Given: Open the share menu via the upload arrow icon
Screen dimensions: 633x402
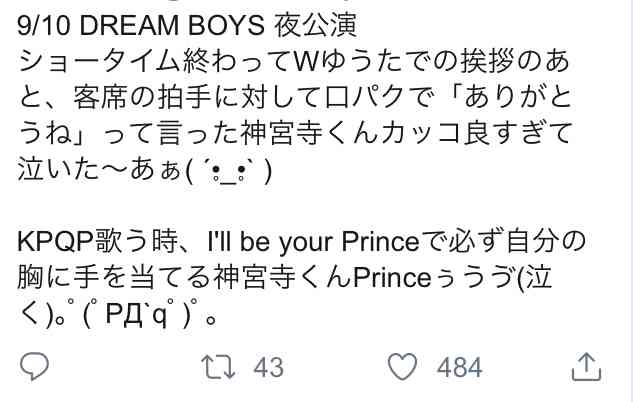Looking at the screenshot, I should pyautogui.click(x=586, y=367).
